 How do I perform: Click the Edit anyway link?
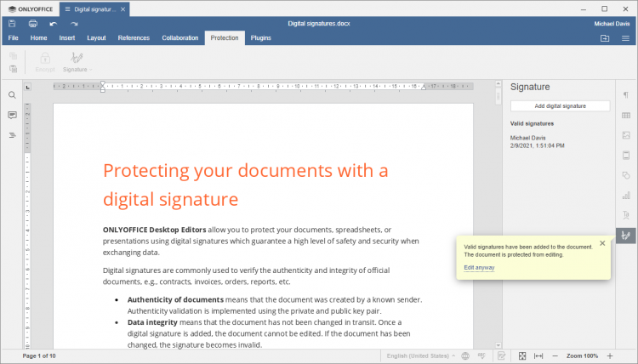coord(479,268)
